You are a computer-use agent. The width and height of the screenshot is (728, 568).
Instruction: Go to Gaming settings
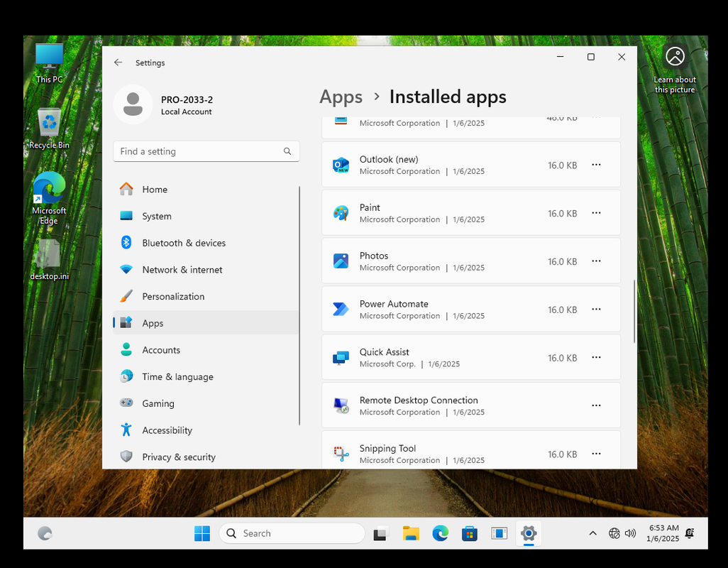(206, 403)
